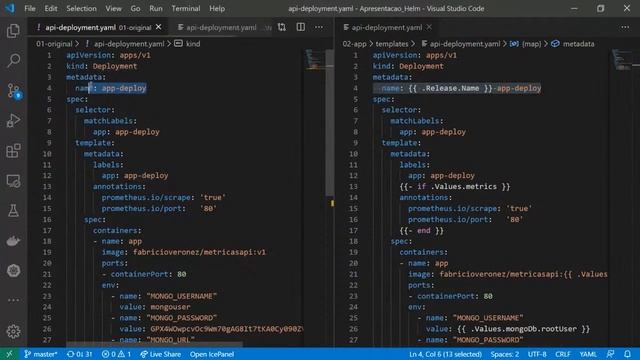Open the View menu
This screenshot has width=640, height=360.
point(113,8)
